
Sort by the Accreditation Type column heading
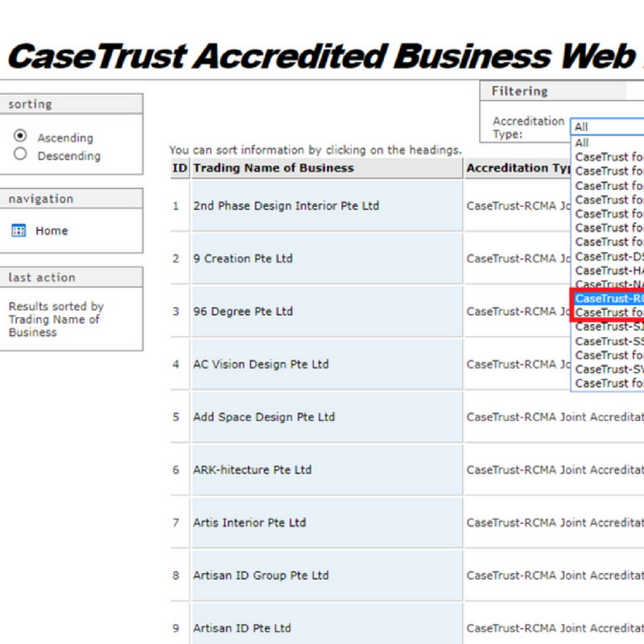[518, 168]
